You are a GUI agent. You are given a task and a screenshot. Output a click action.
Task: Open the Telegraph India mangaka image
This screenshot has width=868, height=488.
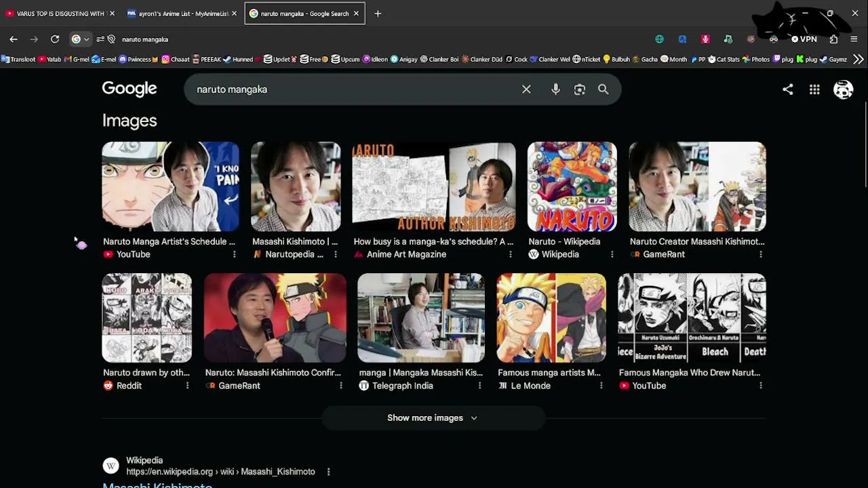(421, 318)
